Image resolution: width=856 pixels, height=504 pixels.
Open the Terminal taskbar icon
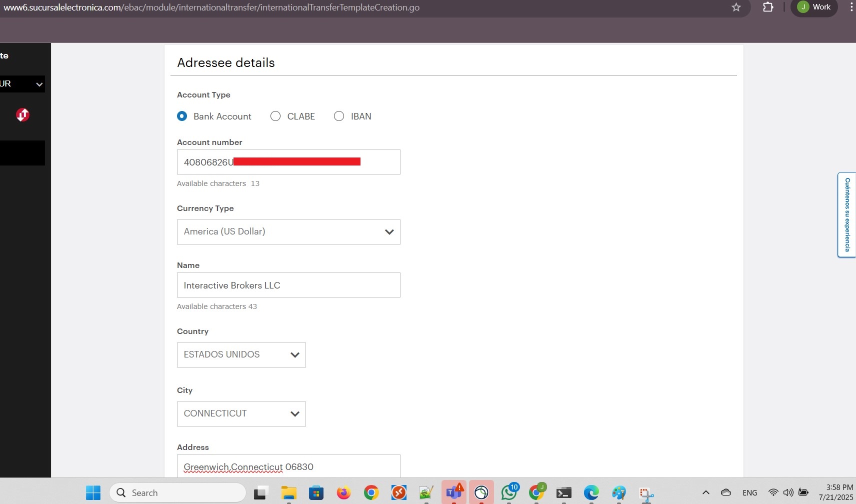point(564,493)
